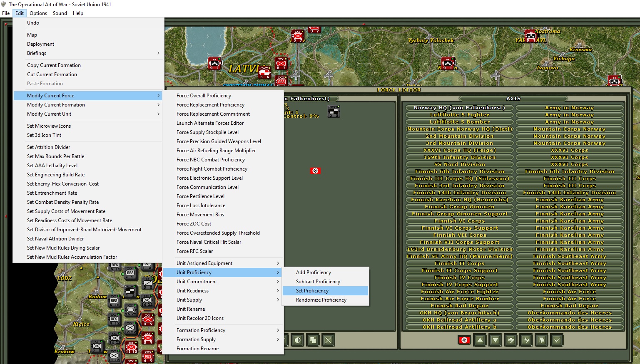Click the Axis flag button below the force list
640x364 pixels.
tap(464, 340)
